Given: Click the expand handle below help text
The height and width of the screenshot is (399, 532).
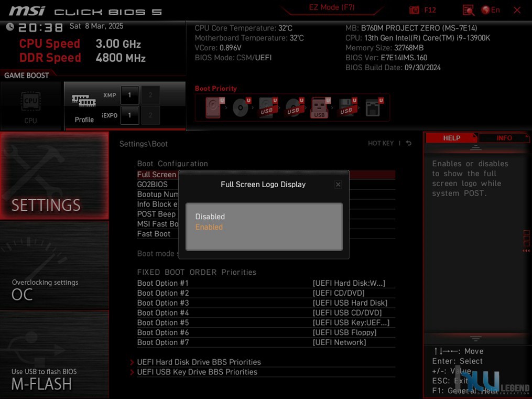Looking at the screenshot, I should [476, 338].
